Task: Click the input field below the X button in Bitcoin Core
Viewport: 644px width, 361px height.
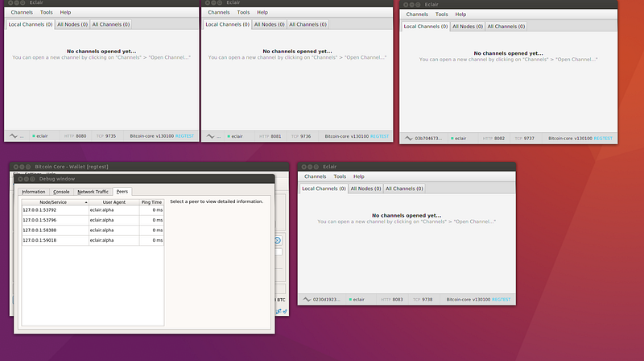Action: (279, 252)
